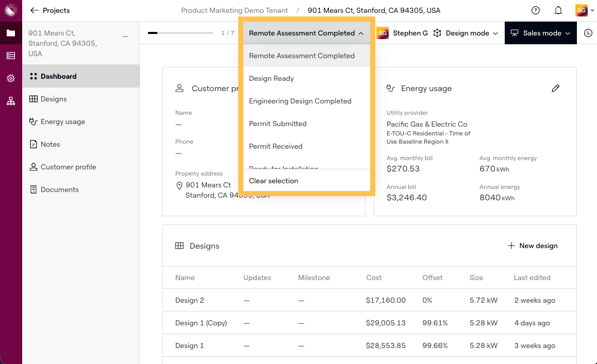
Task: Click the Offset column header
Action: tap(432, 278)
